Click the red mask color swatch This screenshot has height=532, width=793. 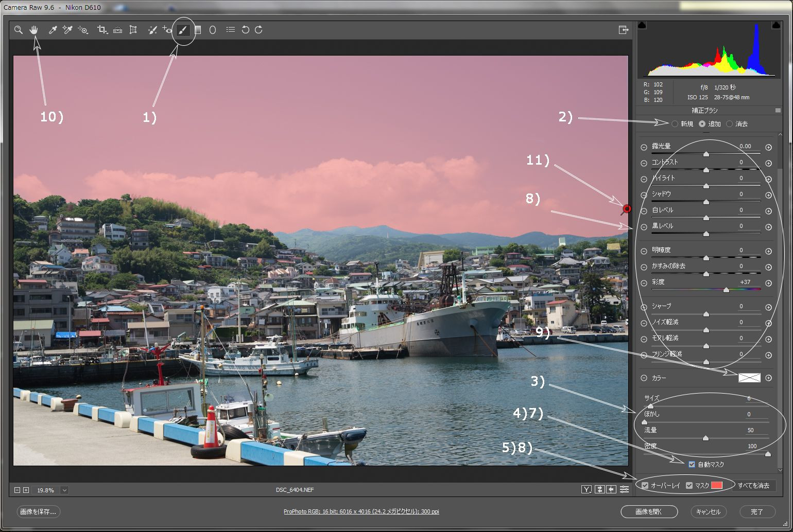(x=717, y=485)
